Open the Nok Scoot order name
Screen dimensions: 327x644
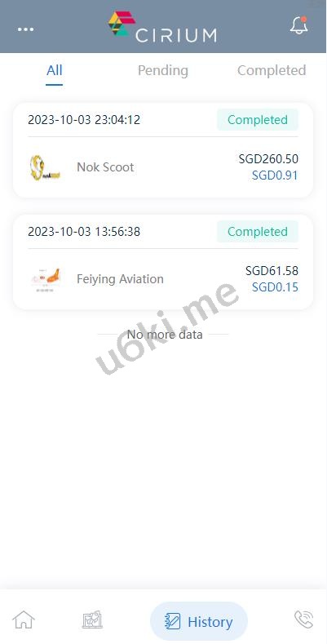[x=105, y=167]
